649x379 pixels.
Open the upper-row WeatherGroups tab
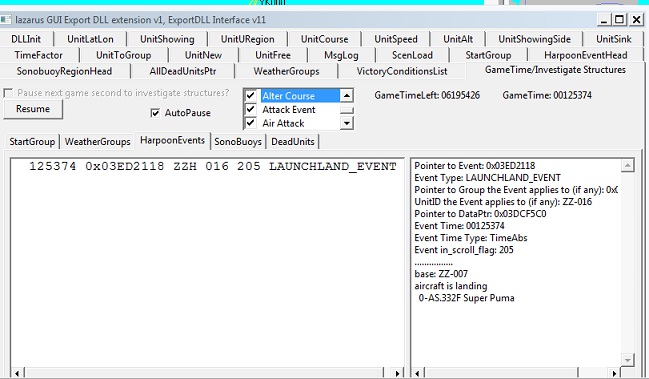pos(286,71)
